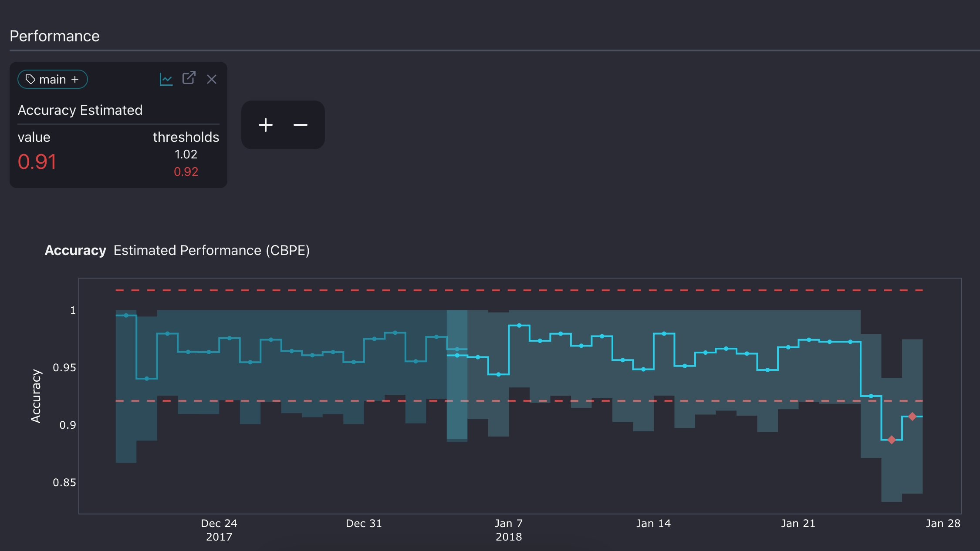Click the first data point near accuracy 1
The height and width of the screenshot is (551, 980).
point(126,316)
